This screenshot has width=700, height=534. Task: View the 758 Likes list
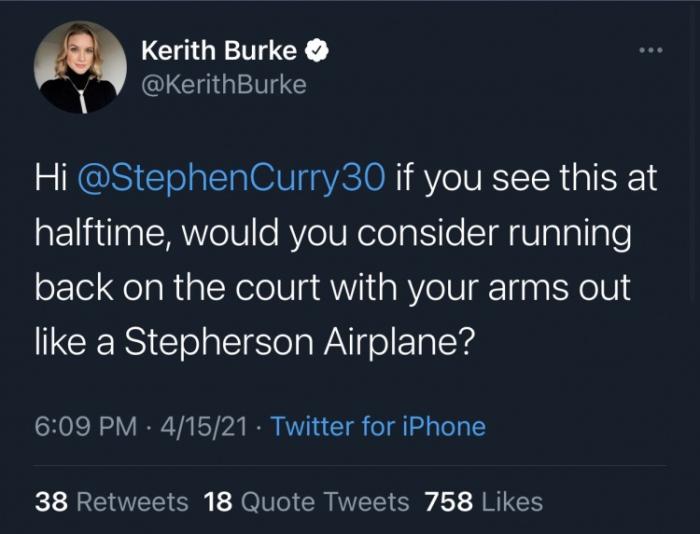(x=484, y=501)
